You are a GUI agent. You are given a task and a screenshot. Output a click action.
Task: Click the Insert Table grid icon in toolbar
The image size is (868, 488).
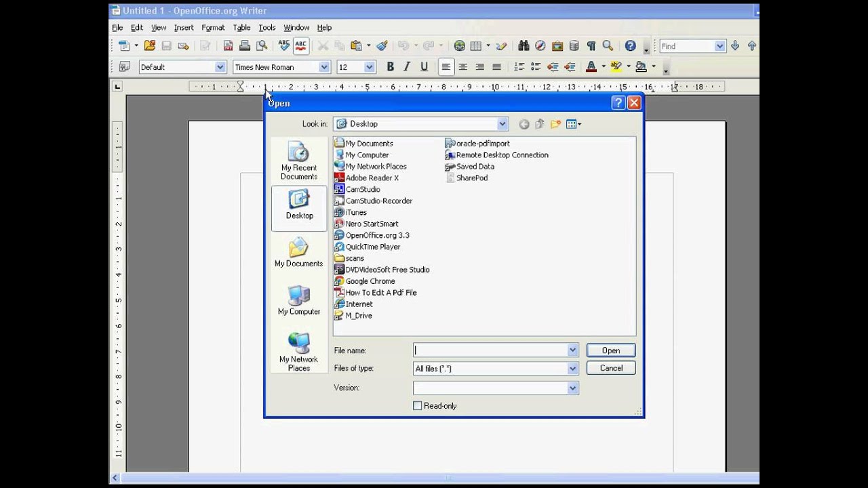476,46
